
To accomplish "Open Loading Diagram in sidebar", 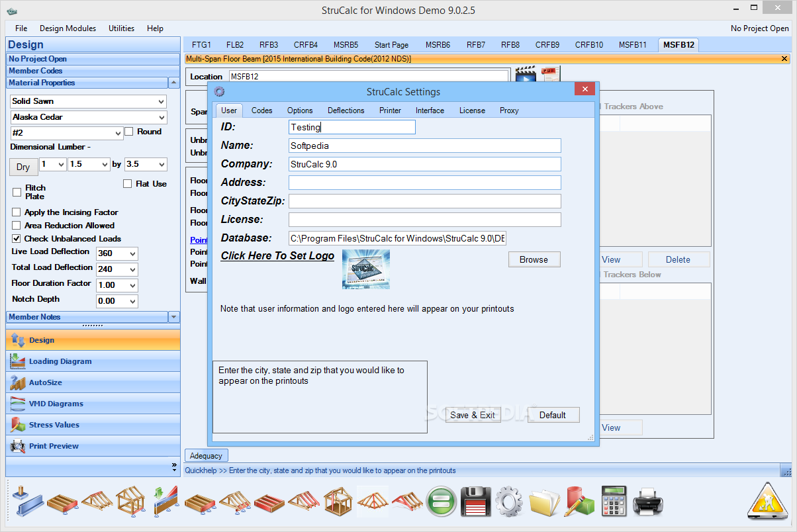I will point(93,361).
